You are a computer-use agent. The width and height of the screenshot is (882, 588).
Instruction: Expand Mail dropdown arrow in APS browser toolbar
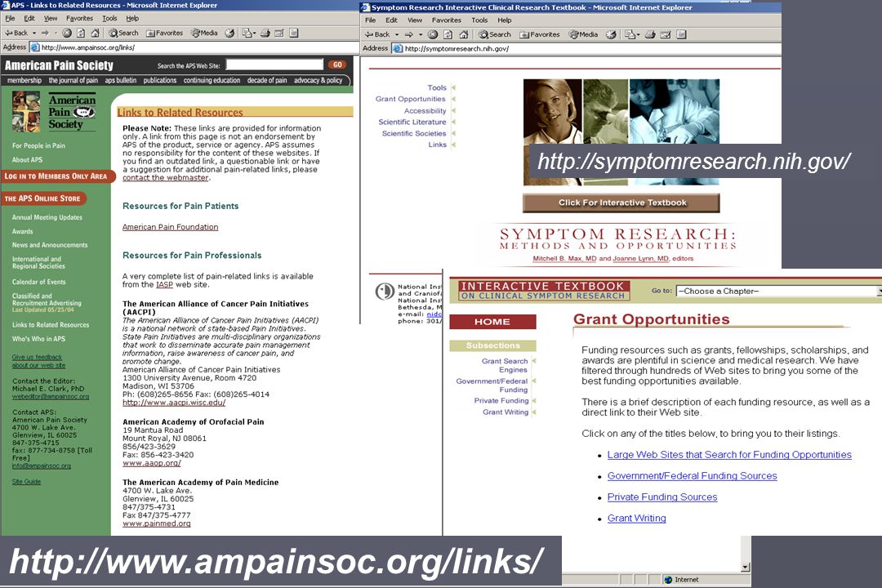tap(254, 33)
